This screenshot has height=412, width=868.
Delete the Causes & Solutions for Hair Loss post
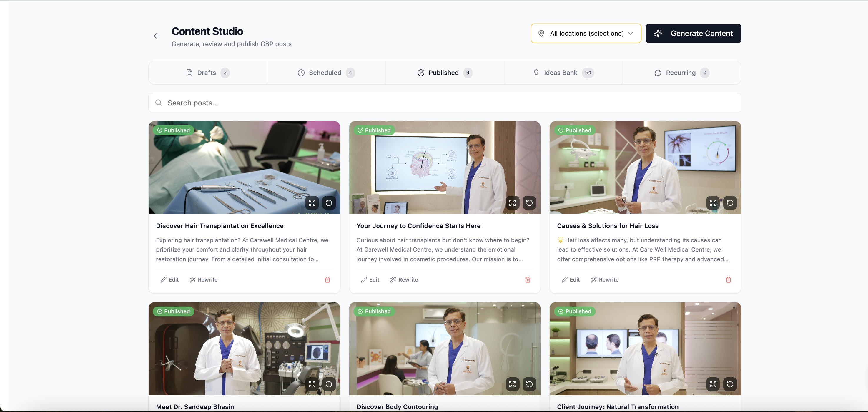[x=728, y=280]
